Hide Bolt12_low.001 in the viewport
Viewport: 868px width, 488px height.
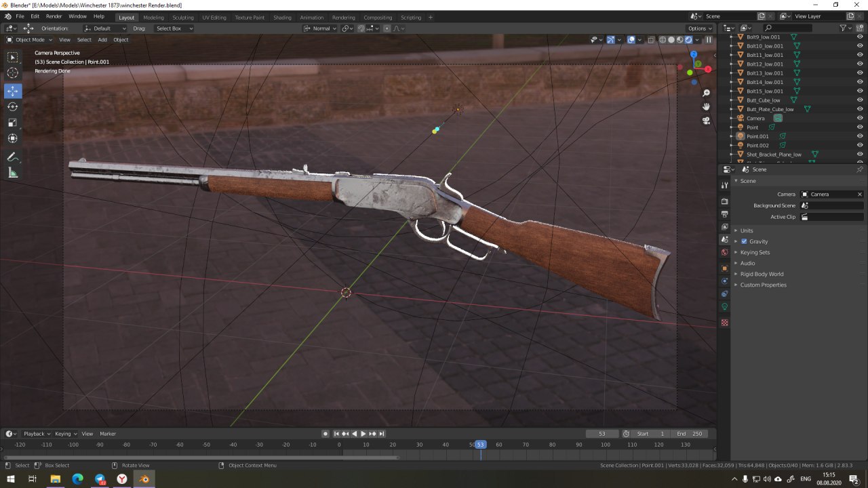click(860, 64)
